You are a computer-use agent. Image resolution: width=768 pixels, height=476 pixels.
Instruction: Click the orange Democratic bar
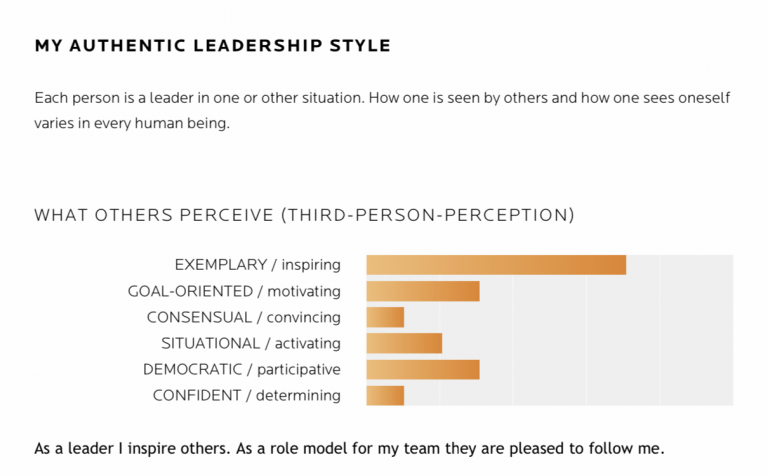coord(423,369)
